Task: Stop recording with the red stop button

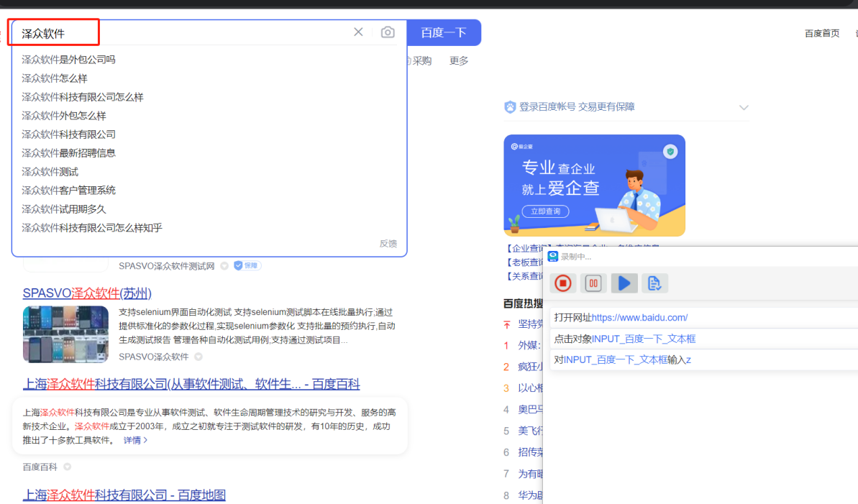Action: (x=563, y=283)
